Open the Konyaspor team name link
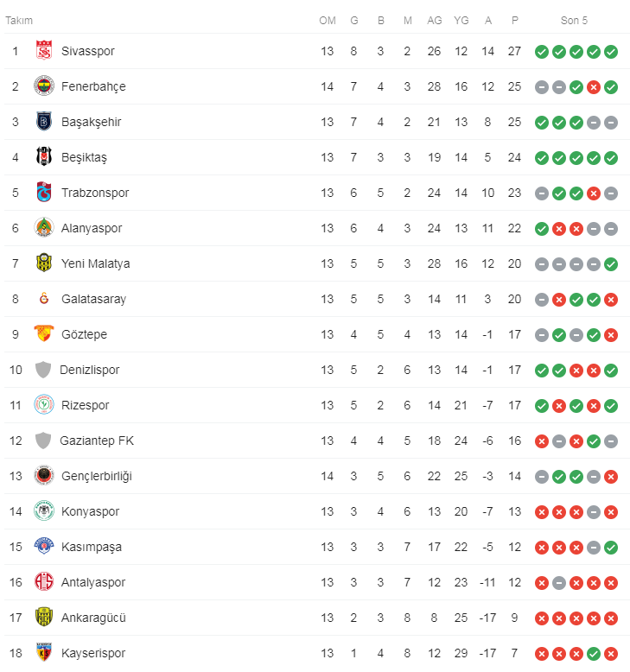This screenshot has width=630, height=672. pyautogui.click(x=90, y=511)
